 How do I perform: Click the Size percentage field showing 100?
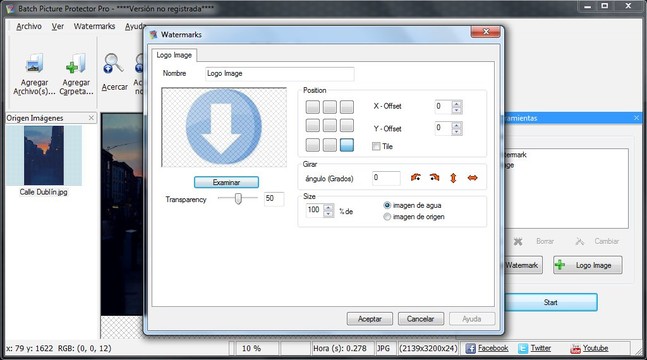315,211
